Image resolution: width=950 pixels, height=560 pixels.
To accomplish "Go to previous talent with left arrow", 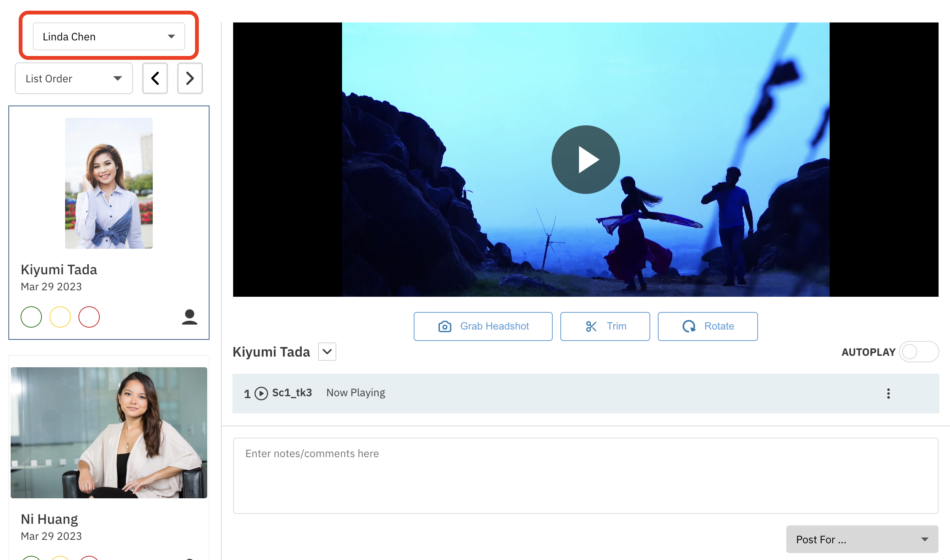I will click(x=155, y=78).
